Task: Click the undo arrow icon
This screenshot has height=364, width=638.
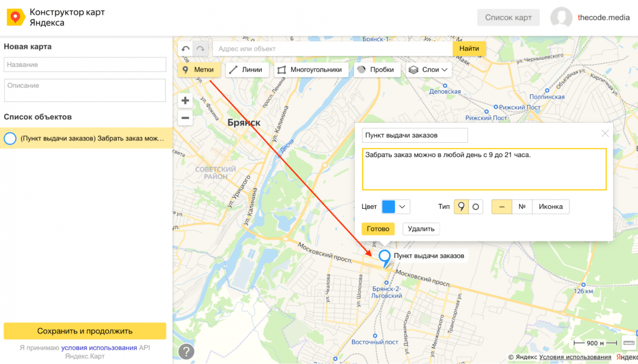Action: [x=186, y=49]
